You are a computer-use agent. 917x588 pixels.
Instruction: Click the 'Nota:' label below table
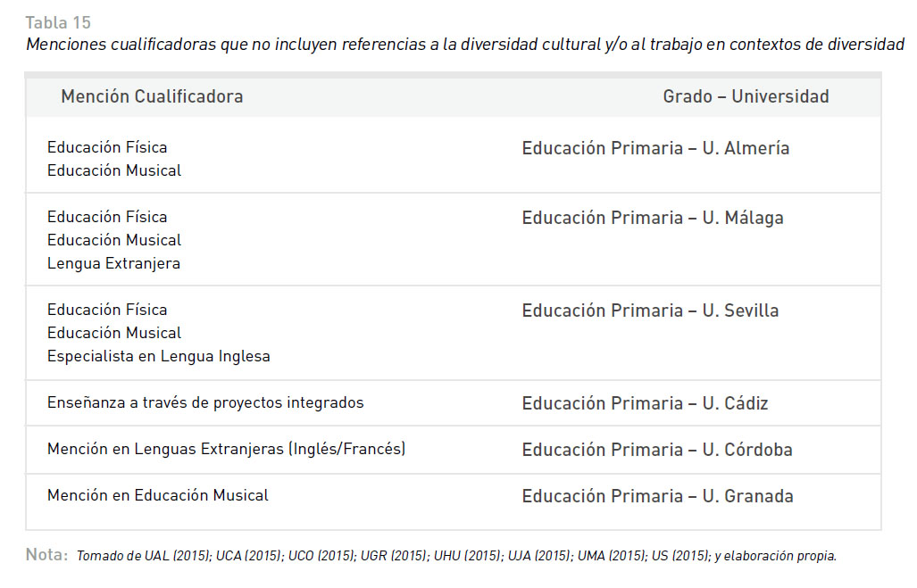(x=46, y=555)
